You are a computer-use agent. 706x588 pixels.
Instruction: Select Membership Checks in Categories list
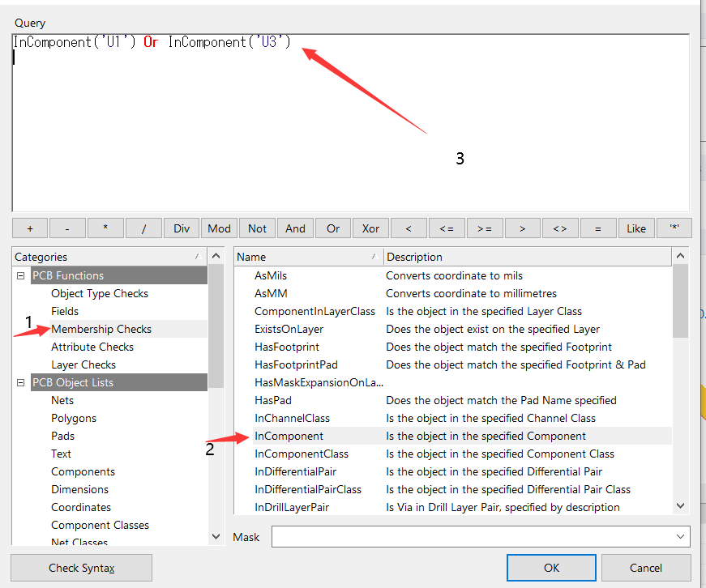tap(100, 328)
